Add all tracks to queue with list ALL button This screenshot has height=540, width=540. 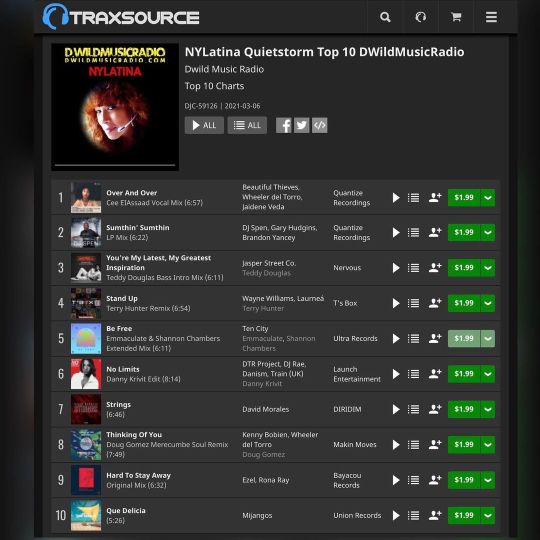247,125
